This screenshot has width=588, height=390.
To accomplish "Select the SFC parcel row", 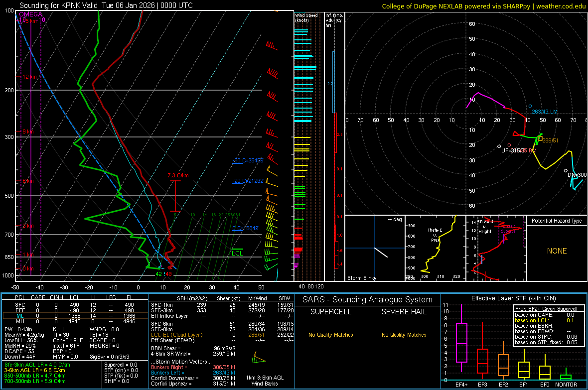I will (x=74, y=305).
